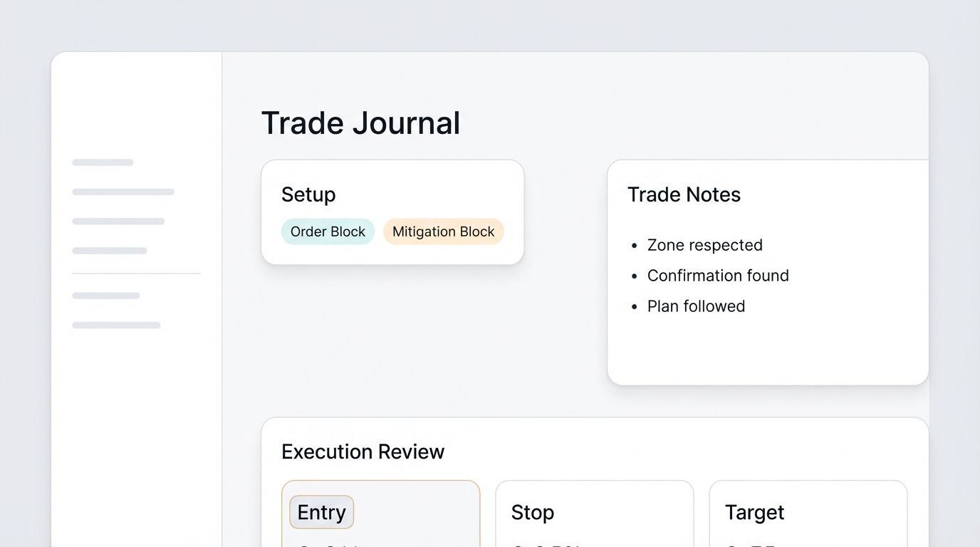Click the first sidebar navigation item
This screenshot has height=547, width=980.
click(102, 162)
